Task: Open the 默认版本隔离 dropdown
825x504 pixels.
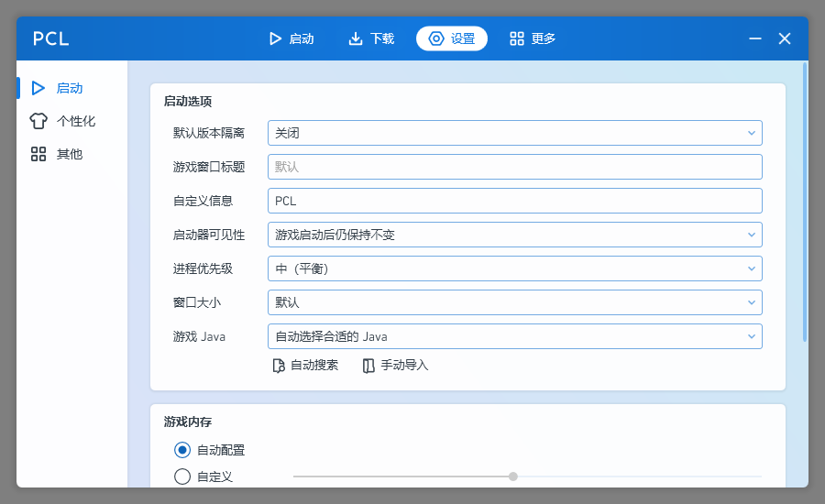Action: 514,133
